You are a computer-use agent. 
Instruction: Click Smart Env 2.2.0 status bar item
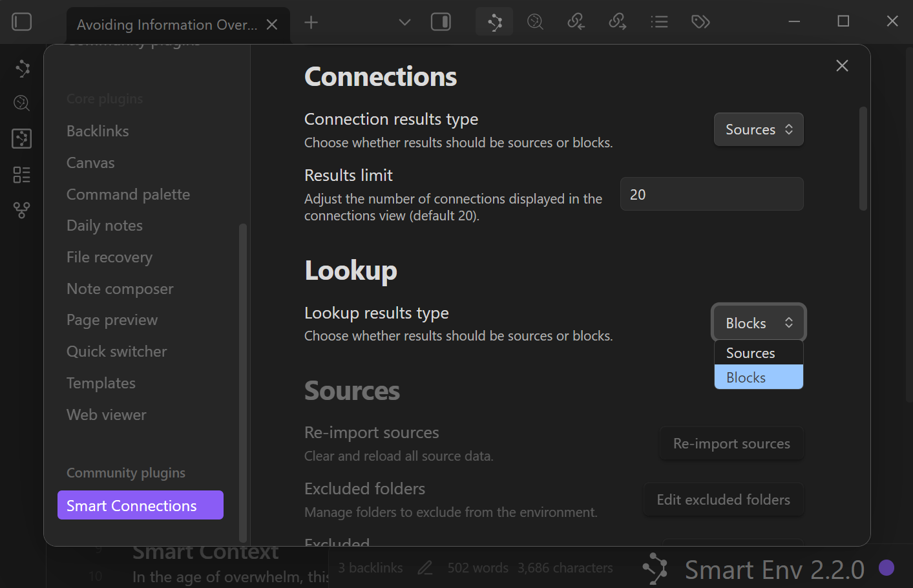coord(773,569)
